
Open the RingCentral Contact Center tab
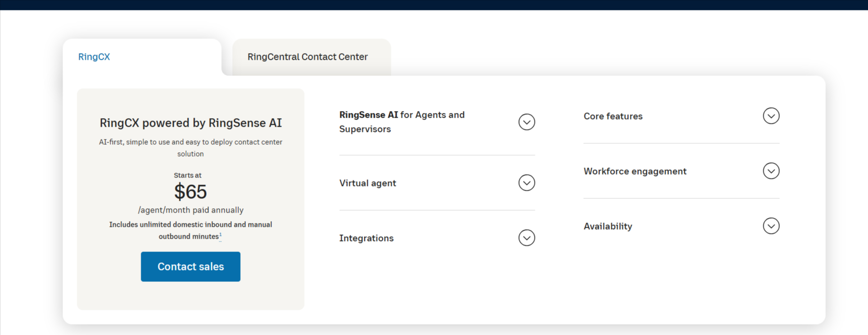pyautogui.click(x=307, y=57)
